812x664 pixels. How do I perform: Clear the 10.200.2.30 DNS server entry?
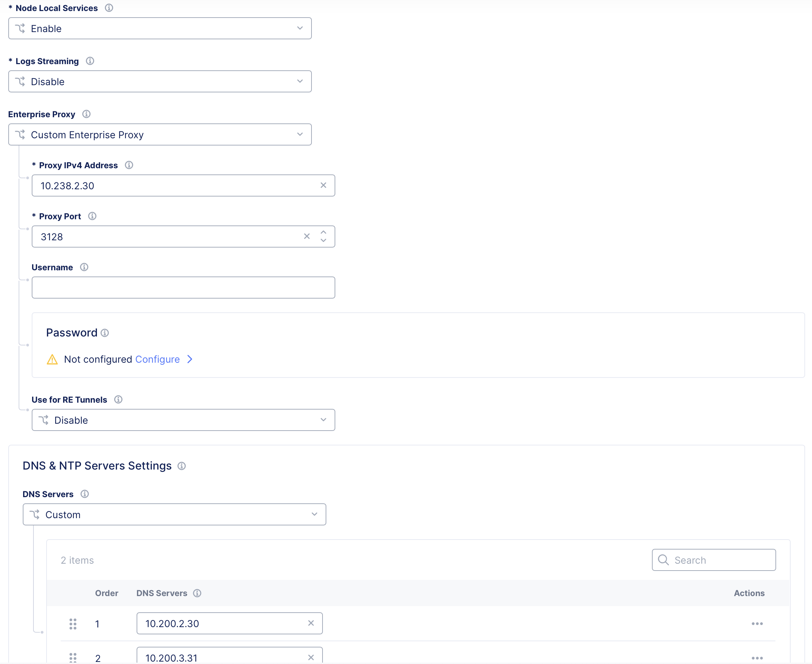[x=311, y=623]
